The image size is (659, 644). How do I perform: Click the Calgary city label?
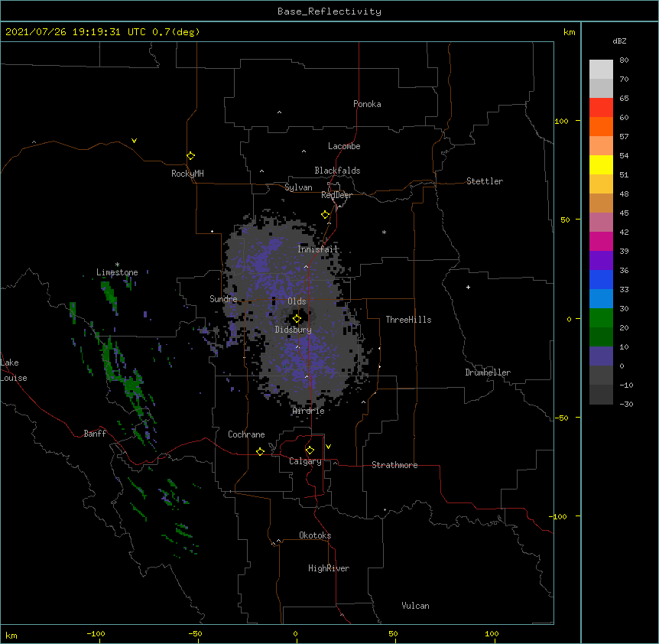tap(306, 461)
